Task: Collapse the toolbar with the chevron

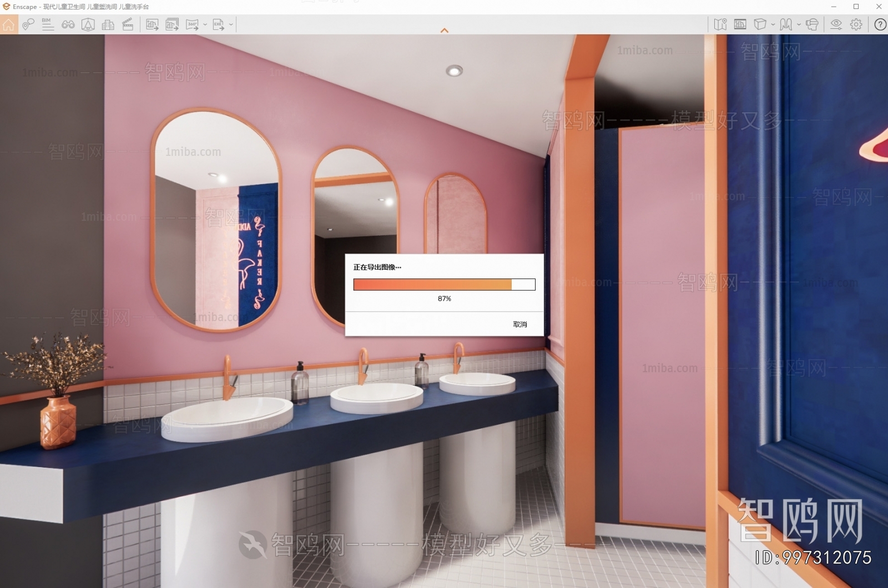Action: pyautogui.click(x=444, y=31)
